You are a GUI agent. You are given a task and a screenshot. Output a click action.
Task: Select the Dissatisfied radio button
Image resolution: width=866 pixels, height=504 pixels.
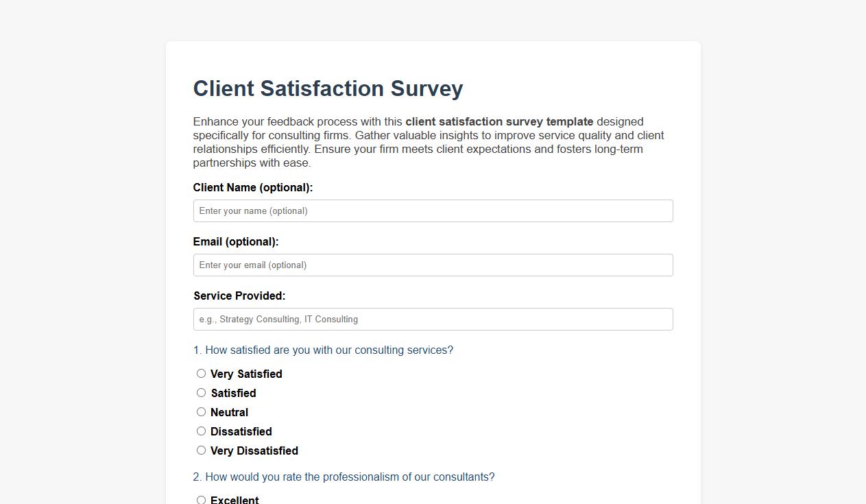201,431
